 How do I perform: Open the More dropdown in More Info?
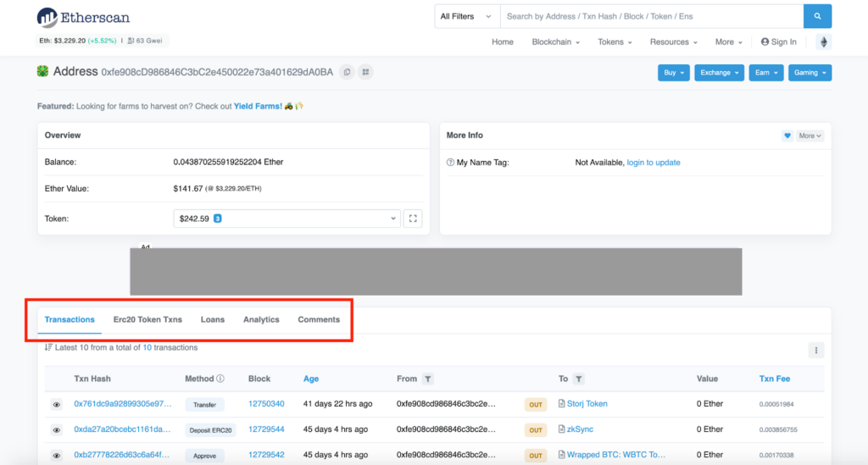click(x=810, y=136)
